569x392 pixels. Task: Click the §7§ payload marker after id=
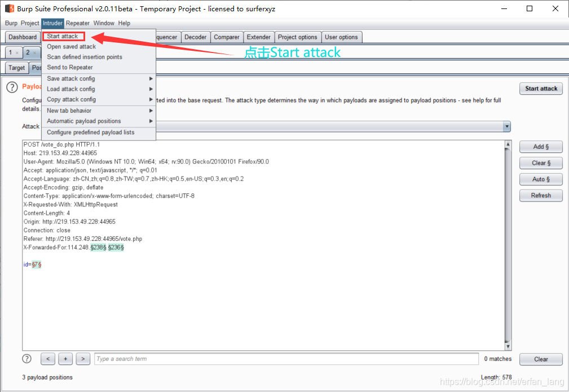pos(36,265)
